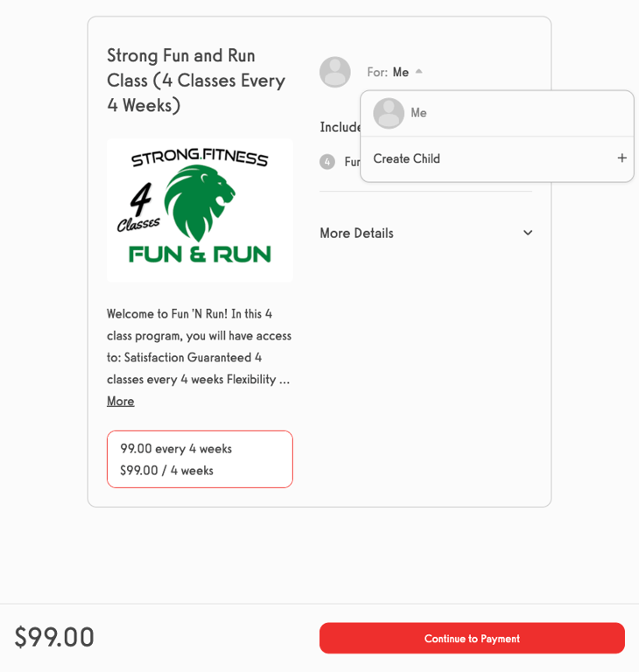Viewport: 639px width, 672px height.
Task: Click the chevron arrow beside More Details
Action: [528, 233]
